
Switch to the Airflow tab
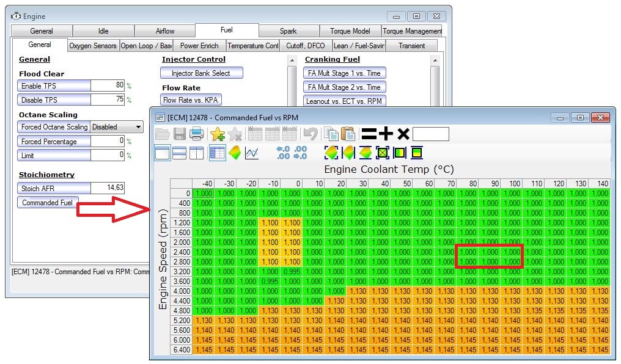pos(164,31)
